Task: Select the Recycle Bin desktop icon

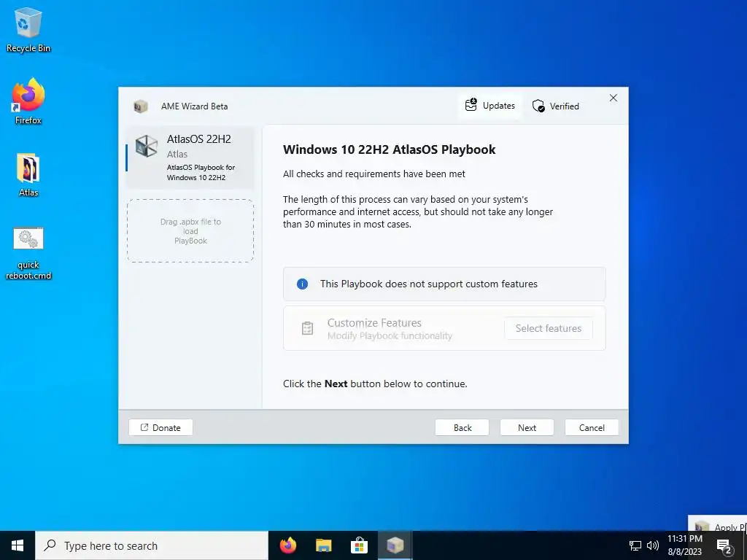Action: point(28,29)
